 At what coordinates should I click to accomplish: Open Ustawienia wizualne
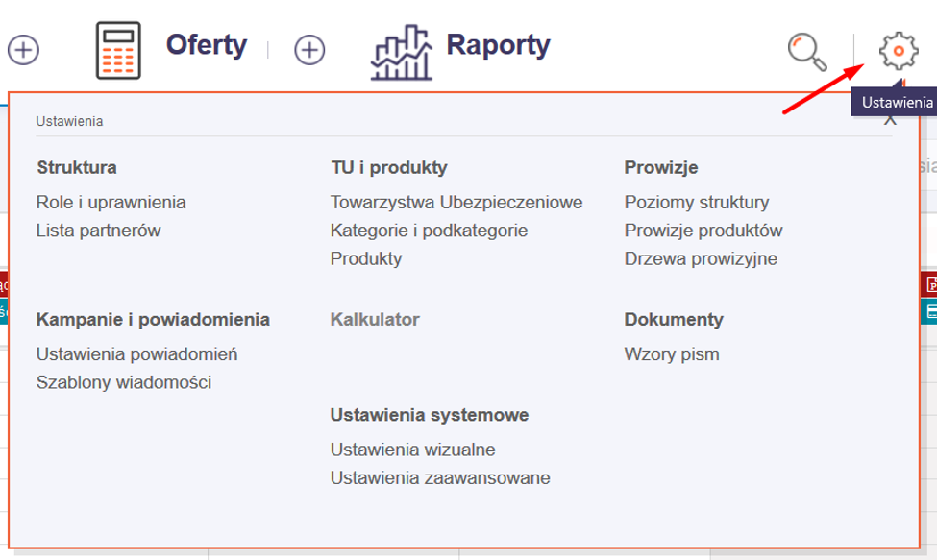pyautogui.click(x=413, y=450)
